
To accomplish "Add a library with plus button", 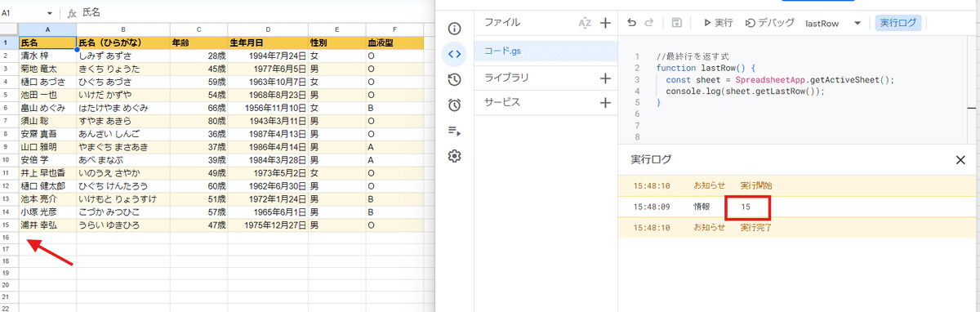I will click(x=605, y=78).
